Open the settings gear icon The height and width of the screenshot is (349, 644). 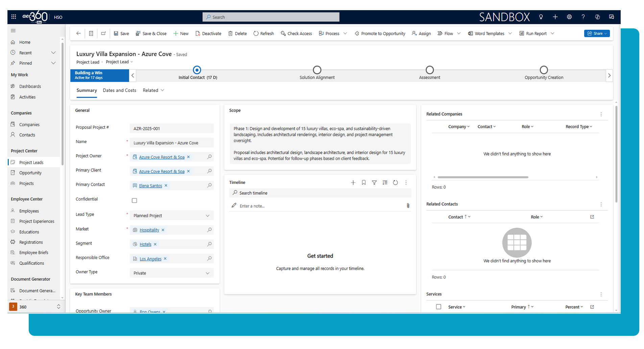click(x=569, y=17)
